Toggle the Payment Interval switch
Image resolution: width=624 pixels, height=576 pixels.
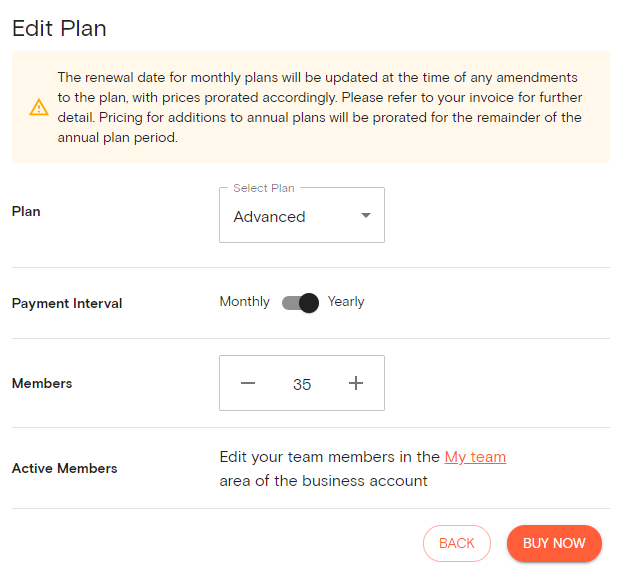coord(300,302)
